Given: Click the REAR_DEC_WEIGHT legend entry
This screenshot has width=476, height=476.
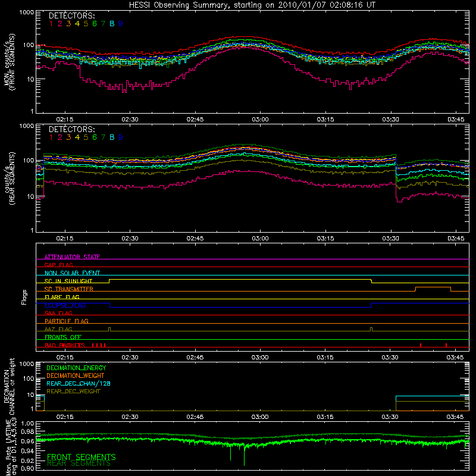Looking at the screenshot, I should click(x=73, y=392).
